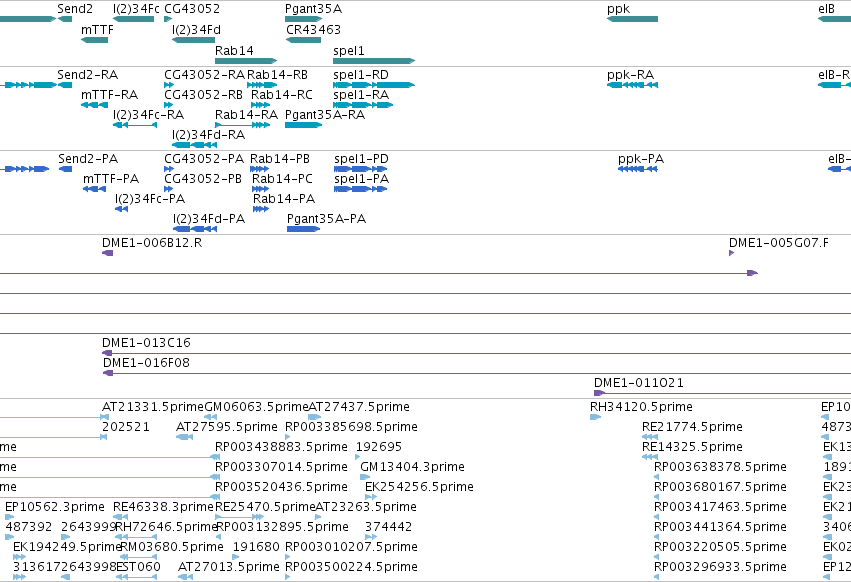
Task: Click EST RH34120.5prime
Action: coord(595,417)
